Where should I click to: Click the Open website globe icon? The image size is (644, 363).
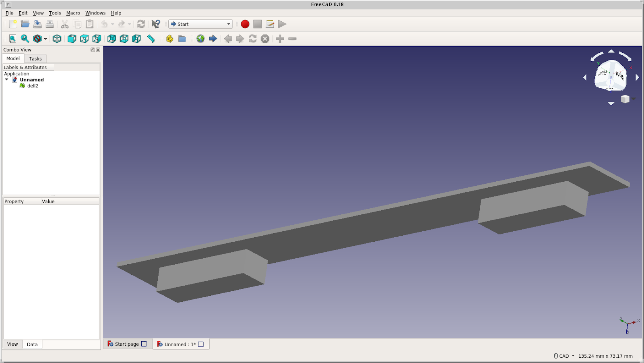point(200,39)
